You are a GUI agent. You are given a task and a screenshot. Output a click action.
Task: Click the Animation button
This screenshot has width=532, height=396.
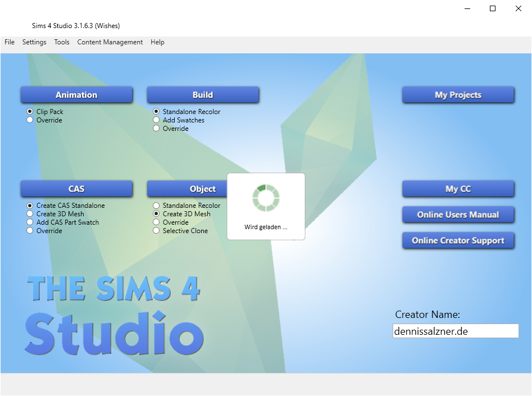coord(76,95)
